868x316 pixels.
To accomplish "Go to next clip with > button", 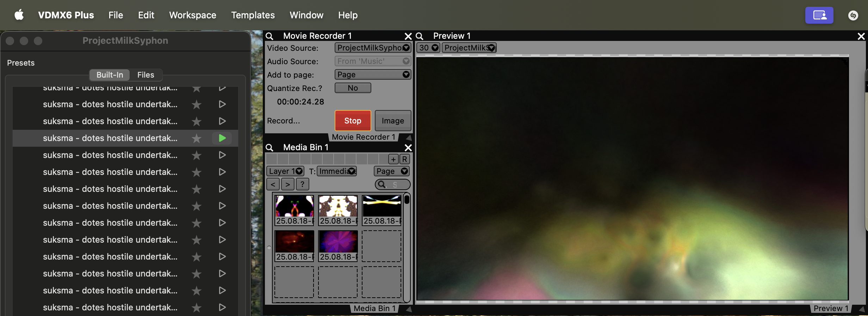I will [x=288, y=184].
